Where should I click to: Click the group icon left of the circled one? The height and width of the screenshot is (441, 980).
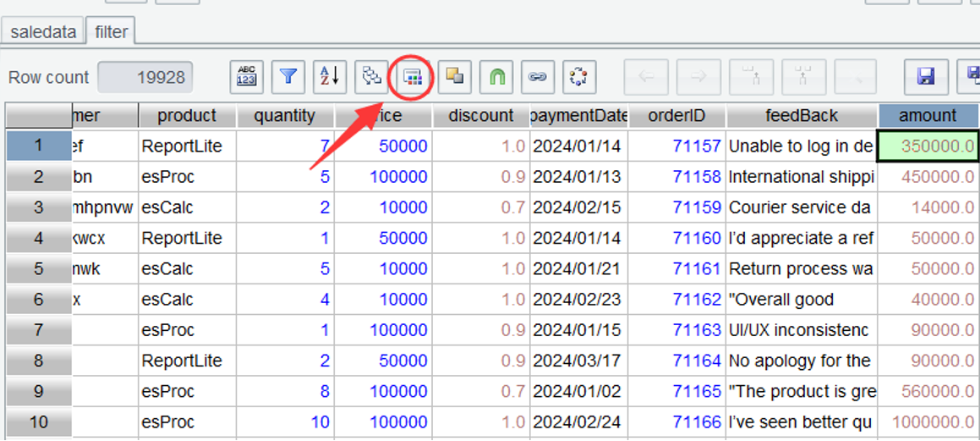coord(371,77)
